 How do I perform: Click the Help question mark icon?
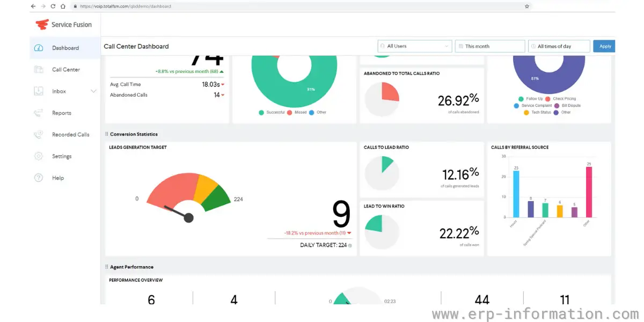[x=39, y=178]
